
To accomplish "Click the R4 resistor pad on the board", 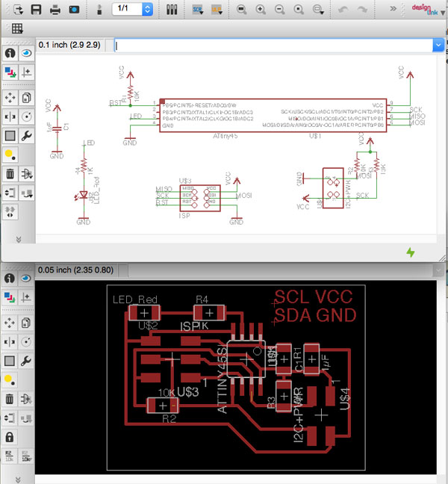I will (x=209, y=313).
